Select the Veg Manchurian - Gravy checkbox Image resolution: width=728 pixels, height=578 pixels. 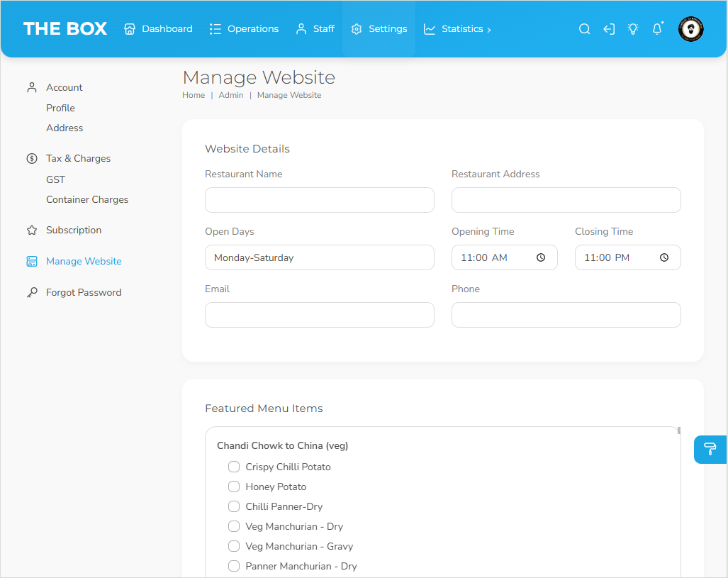pyautogui.click(x=234, y=546)
